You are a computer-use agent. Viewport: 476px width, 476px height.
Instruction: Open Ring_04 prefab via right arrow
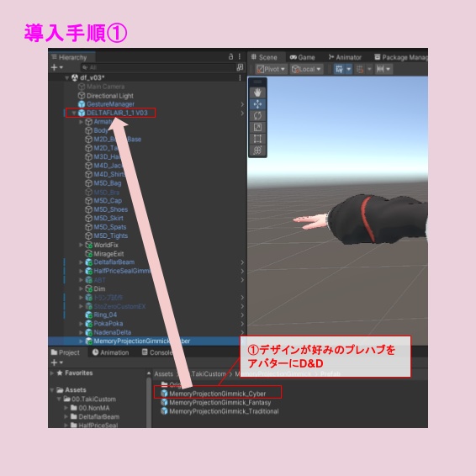click(x=242, y=315)
